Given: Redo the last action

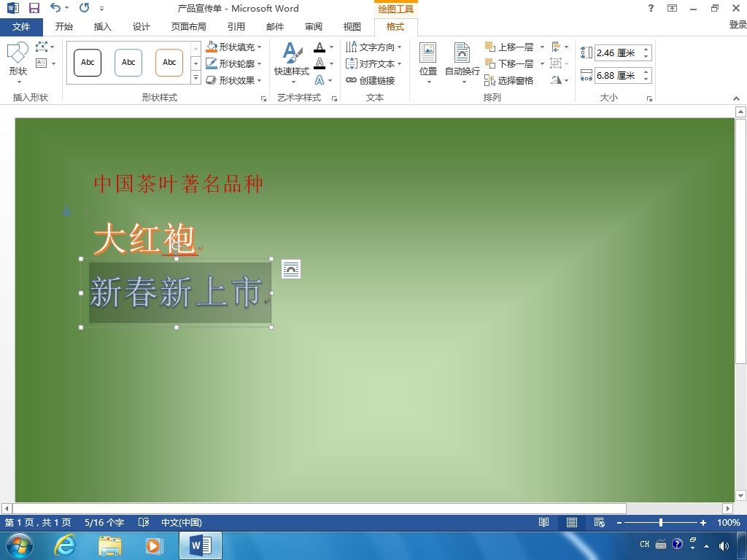Looking at the screenshot, I should point(85,7).
